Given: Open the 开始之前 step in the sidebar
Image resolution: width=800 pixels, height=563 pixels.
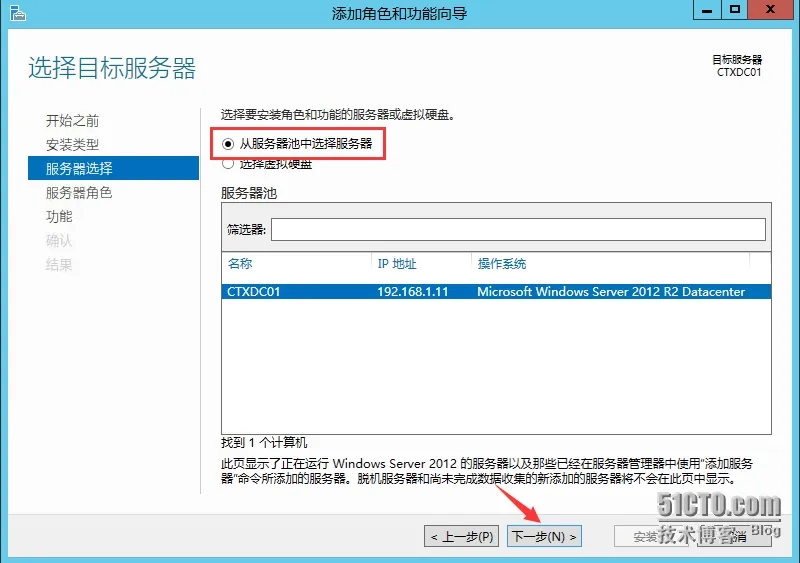Looking at the screenshot, I should [72, 120].
